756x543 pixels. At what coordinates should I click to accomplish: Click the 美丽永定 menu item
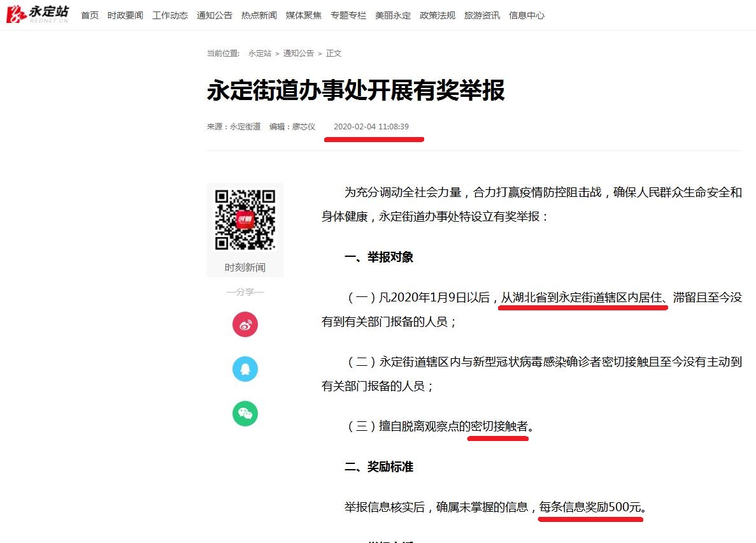point(393,15)
